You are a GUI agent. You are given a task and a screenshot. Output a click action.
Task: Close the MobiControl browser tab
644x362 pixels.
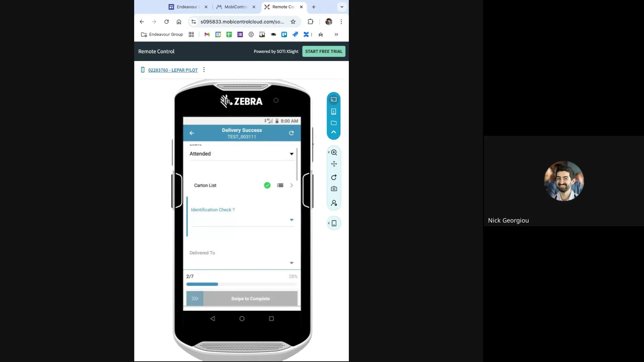254,7
